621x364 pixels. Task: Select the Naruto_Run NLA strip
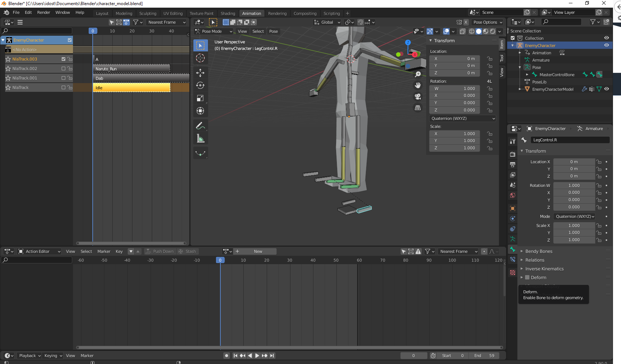pyautogui.click(x=132, y=69)
